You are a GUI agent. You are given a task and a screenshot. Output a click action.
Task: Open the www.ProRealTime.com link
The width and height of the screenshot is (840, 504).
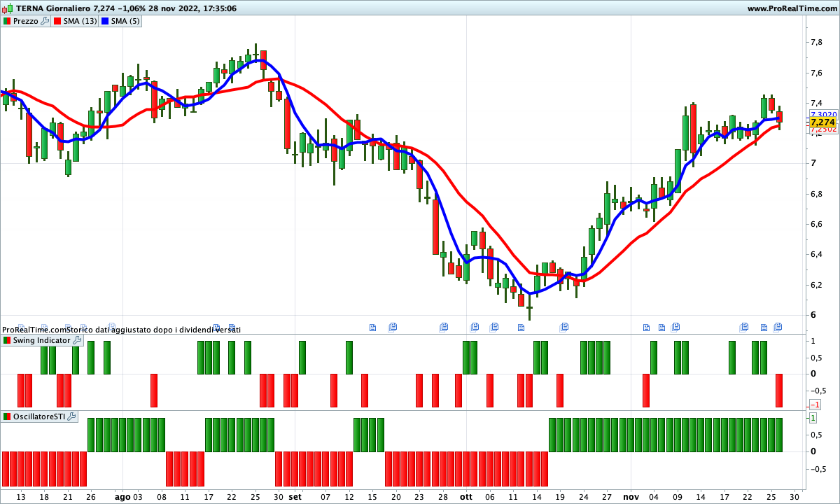792,8
